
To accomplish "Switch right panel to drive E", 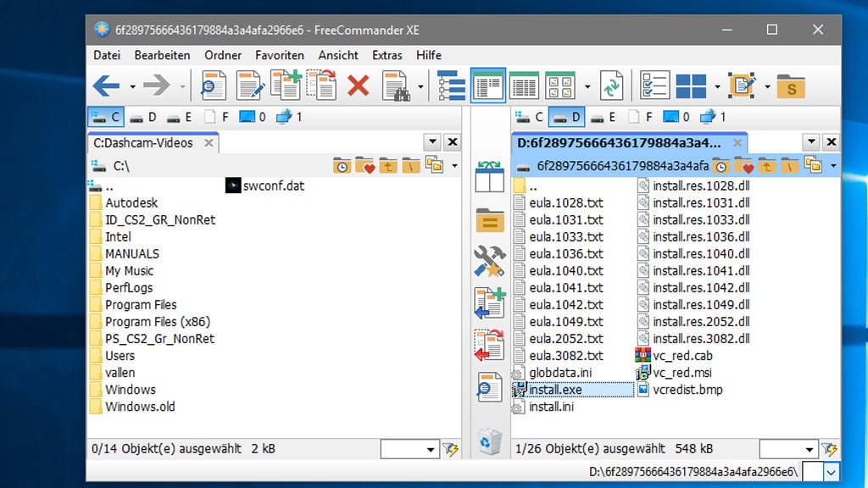I will click(604, 117).
